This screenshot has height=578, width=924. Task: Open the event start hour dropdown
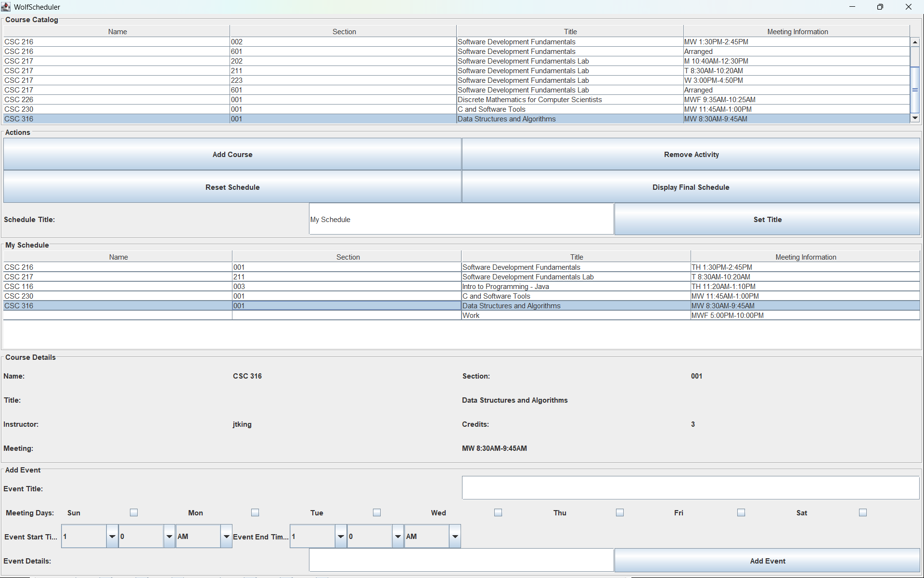pos(112,537)
